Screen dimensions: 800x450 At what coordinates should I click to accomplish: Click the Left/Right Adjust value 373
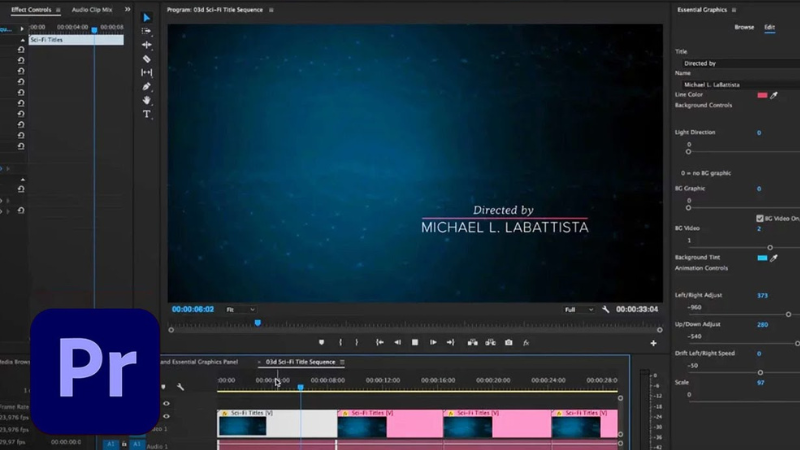(x=762, y=295)
